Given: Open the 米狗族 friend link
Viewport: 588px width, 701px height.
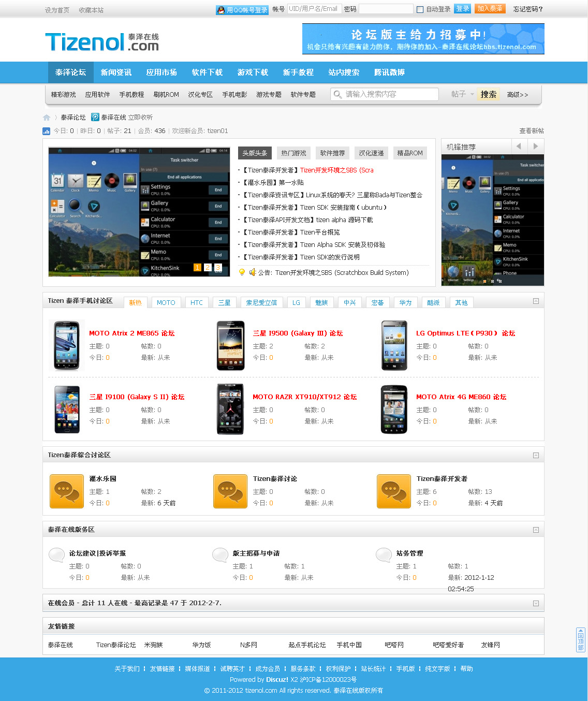Looking at the screenshot, I should [x=154, y=645].
